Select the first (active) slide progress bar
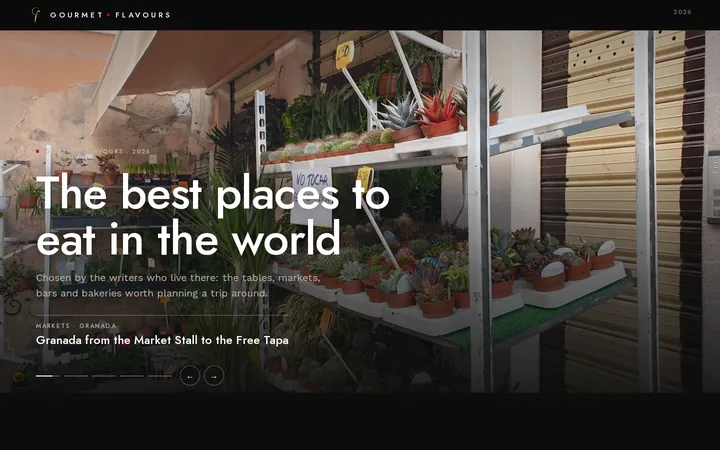Image resolution: width=720 pixels, height=450 pixels. point(48,376)
